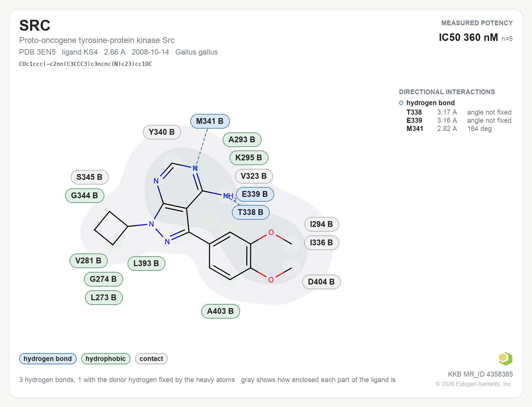The width and height of the screenshot is (532, 407).
Task: Click the A293 B residue tag
Action: (x=242, y=140)
